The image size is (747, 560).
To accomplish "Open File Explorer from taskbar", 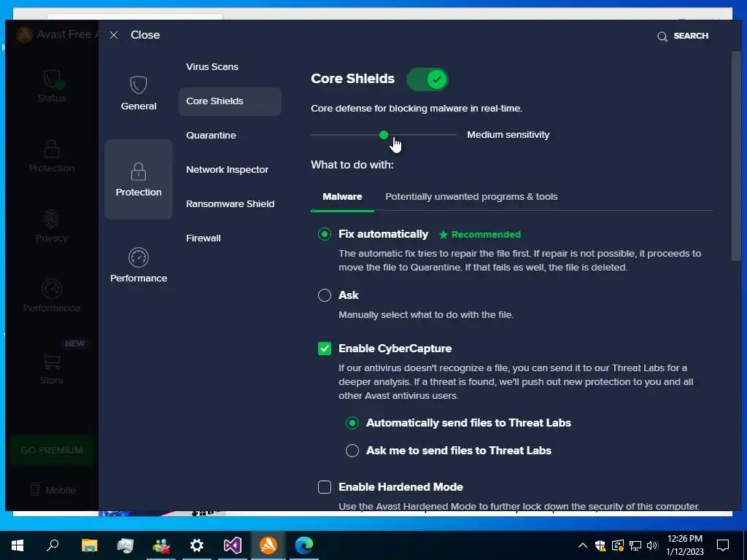I will tap(89, 545).
